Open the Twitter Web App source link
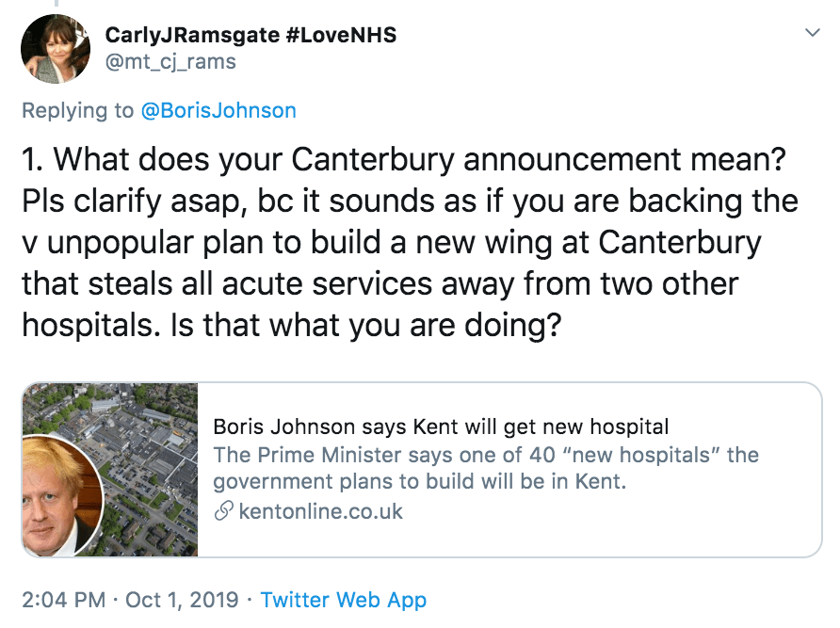This screenshot has height=628, width=840. (343, 600)
